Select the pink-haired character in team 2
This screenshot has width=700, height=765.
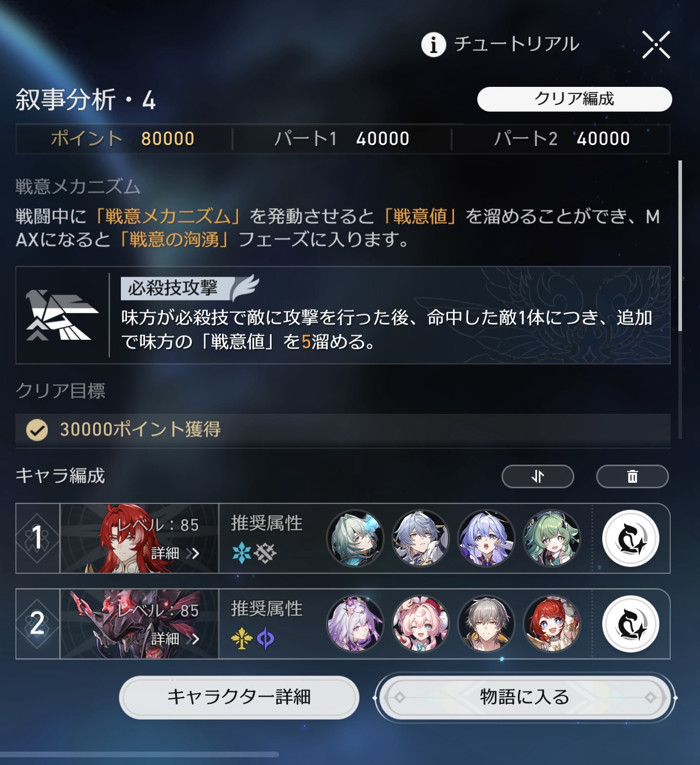point(420,624)
